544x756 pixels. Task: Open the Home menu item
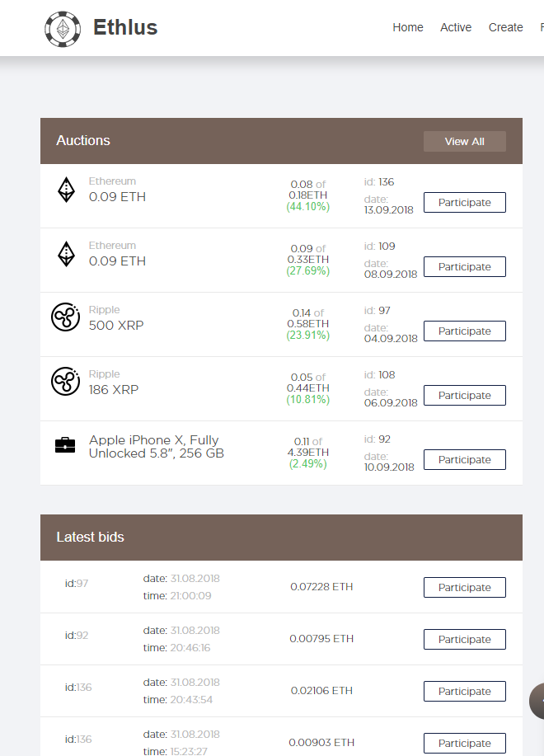click(x=408, y=27)
